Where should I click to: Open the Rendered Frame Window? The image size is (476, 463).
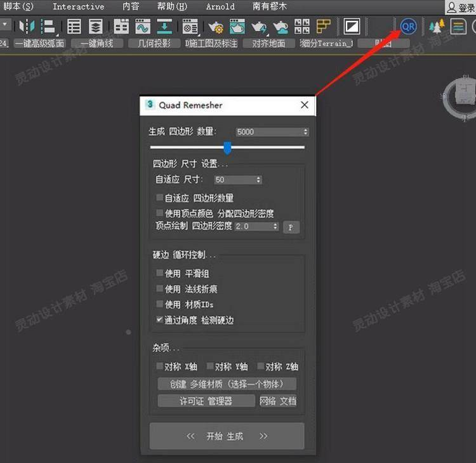click(237, 27)
